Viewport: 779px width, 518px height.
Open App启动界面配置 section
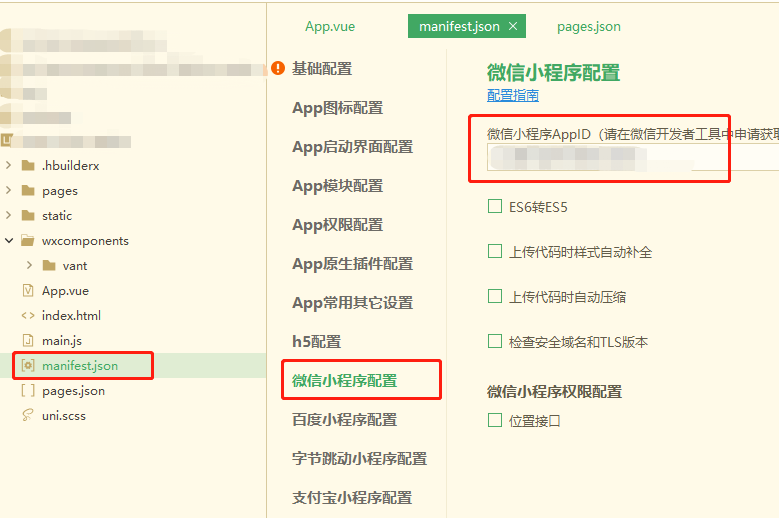(x=353, y=147)
